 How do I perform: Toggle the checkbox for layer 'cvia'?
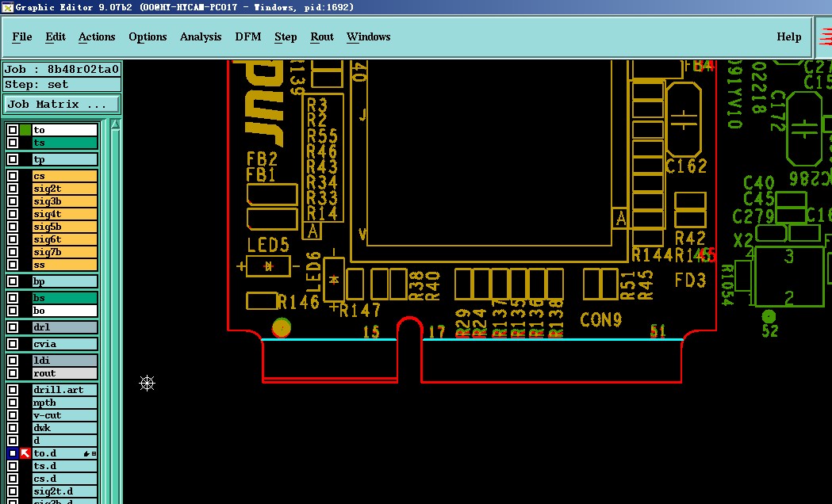(12, 344)
